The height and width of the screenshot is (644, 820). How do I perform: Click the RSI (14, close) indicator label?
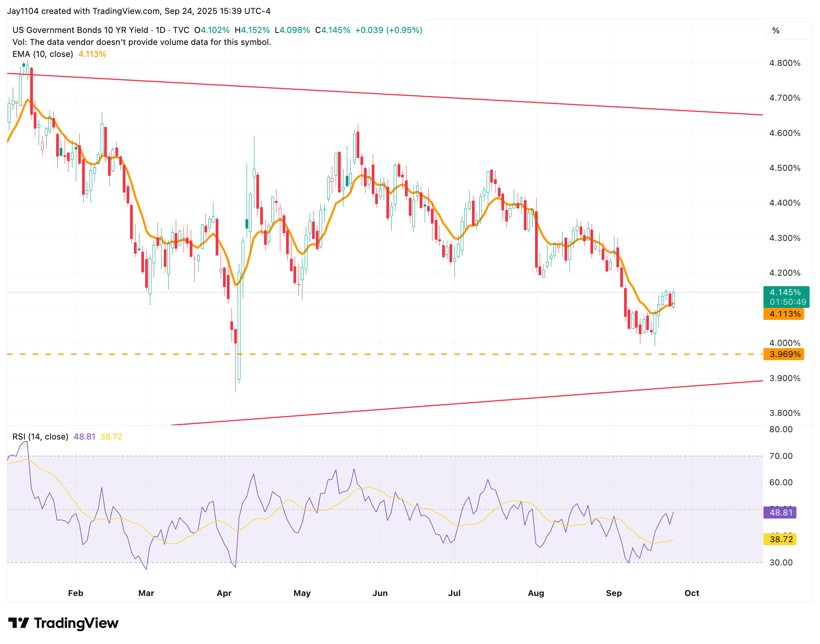click(40, 437)
